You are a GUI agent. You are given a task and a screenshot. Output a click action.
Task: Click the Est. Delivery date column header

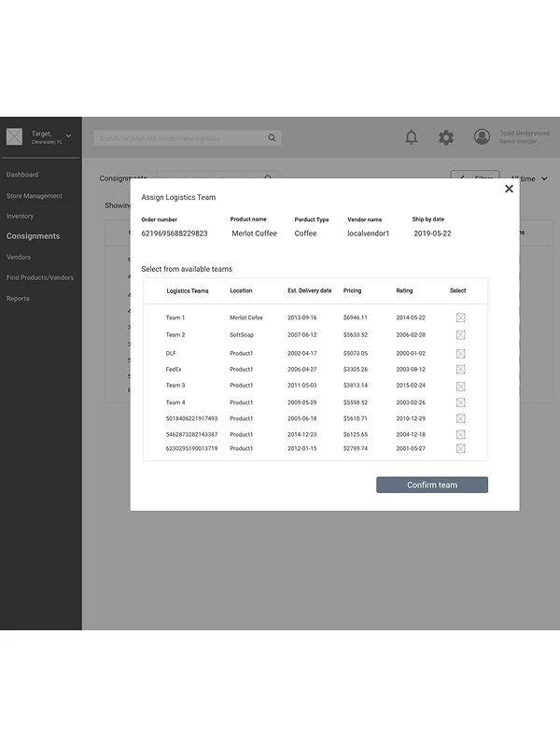click(310, 290)
